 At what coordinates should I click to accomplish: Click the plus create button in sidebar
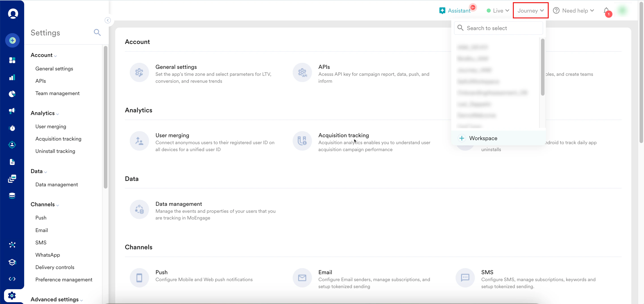click(x=12, y=40)
